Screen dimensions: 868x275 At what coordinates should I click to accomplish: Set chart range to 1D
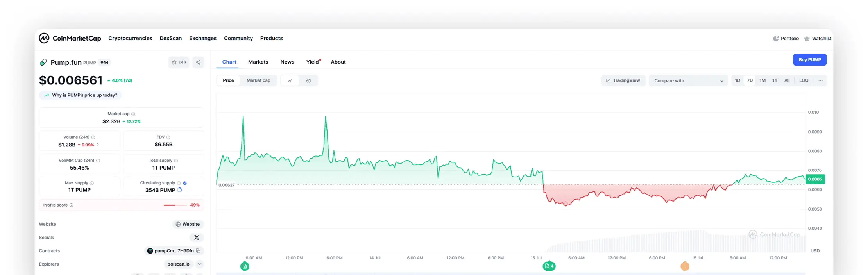(737, 80)
